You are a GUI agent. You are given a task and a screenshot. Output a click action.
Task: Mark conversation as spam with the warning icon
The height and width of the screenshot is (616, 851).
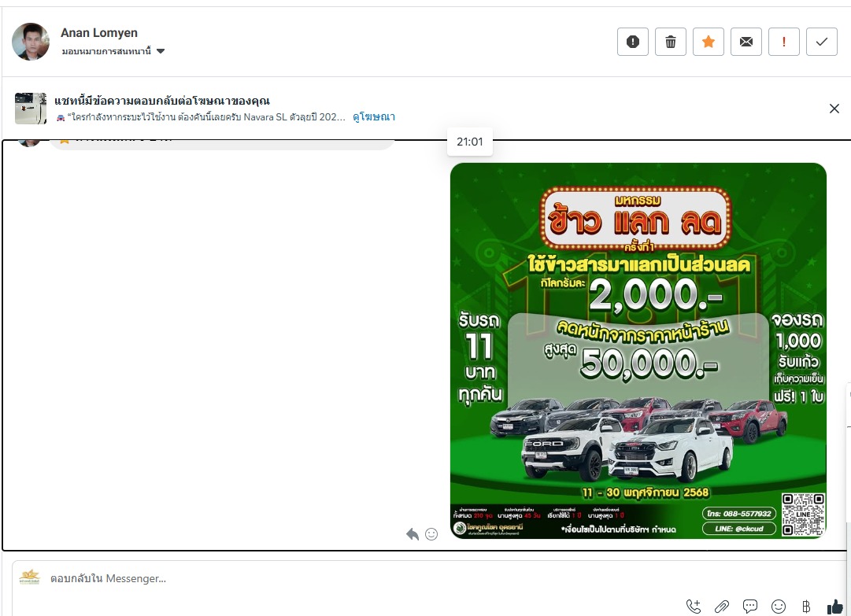point(633,42)
